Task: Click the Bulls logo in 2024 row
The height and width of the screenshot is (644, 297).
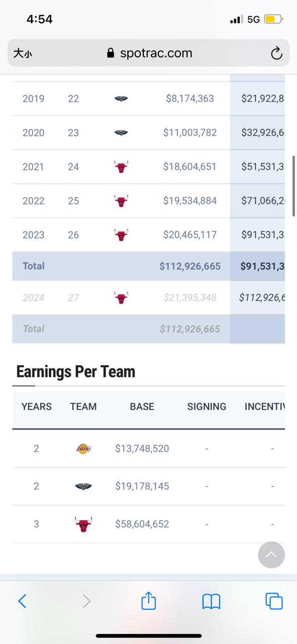Action: click(x=121, y=297)
